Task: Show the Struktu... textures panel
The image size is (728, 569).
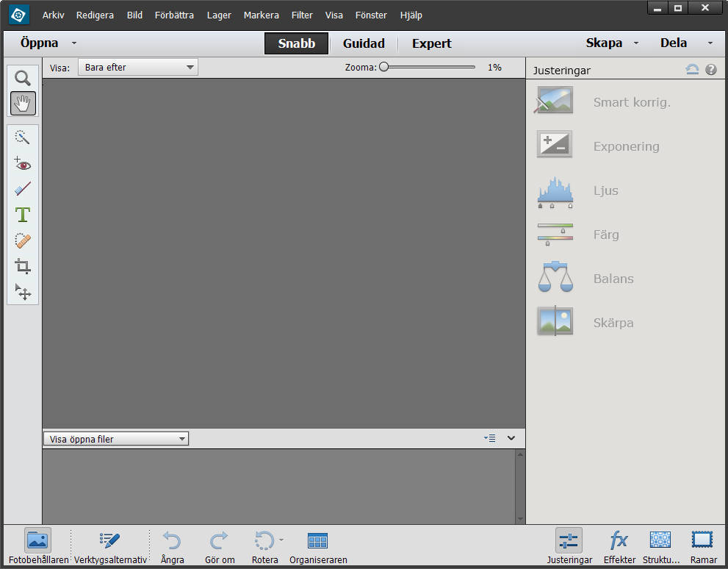Action: pyautogui.click(x=660, y=546)
